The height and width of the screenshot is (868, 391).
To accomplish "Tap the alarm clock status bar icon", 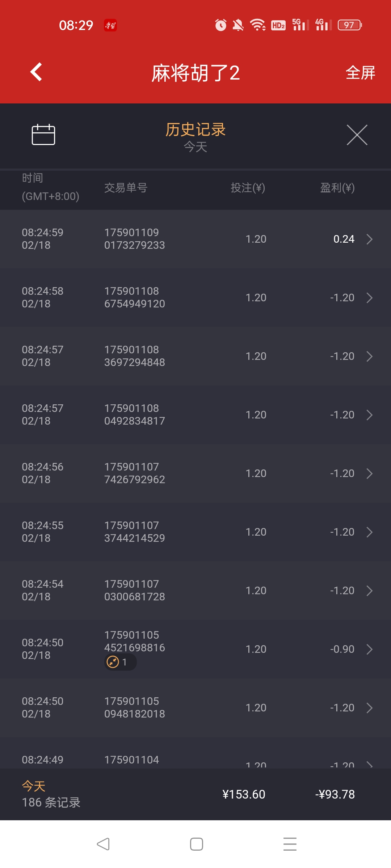I will pos(221,25).
